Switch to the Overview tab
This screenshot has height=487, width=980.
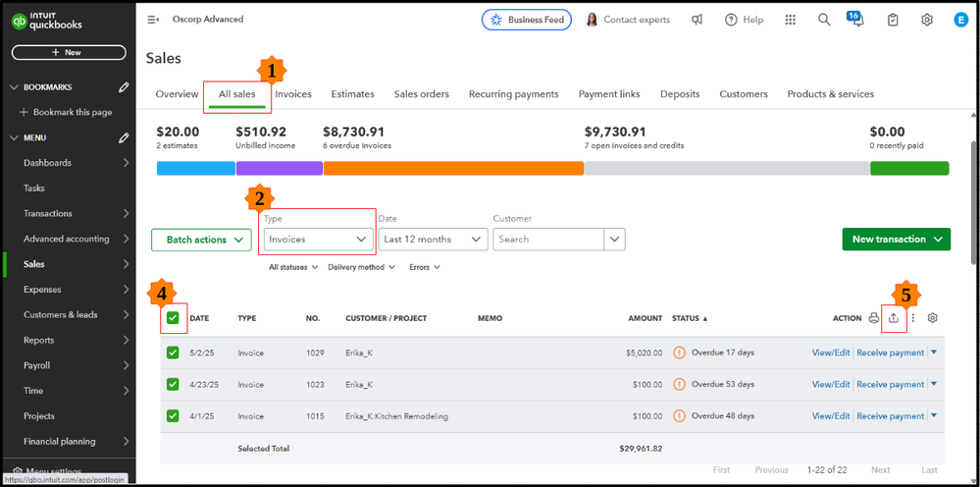[177, 94]
